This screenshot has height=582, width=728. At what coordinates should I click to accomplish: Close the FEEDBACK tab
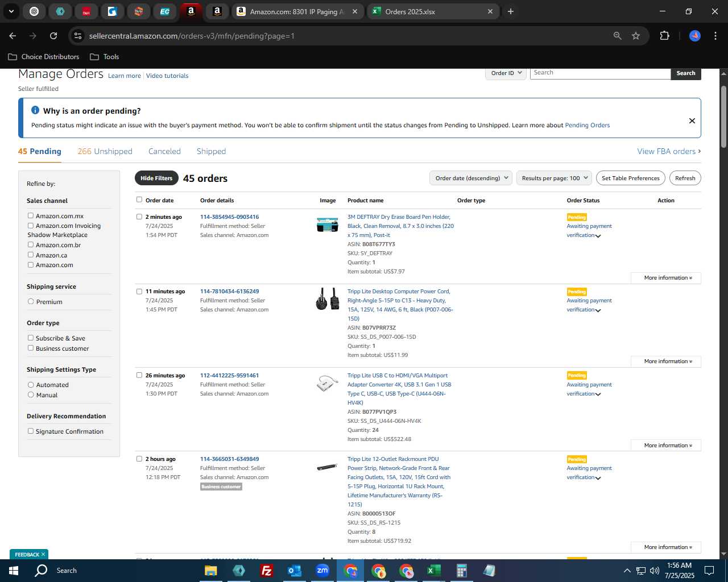[43, 555]
